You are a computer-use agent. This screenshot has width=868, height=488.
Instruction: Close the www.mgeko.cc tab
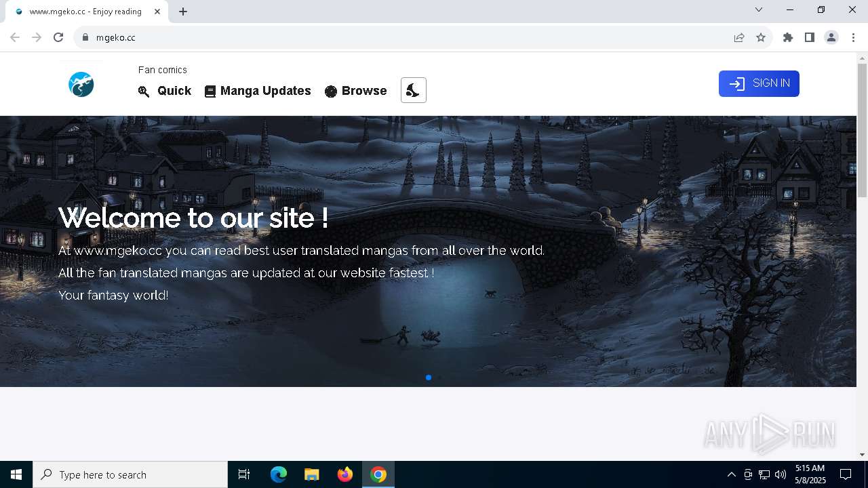158,12
